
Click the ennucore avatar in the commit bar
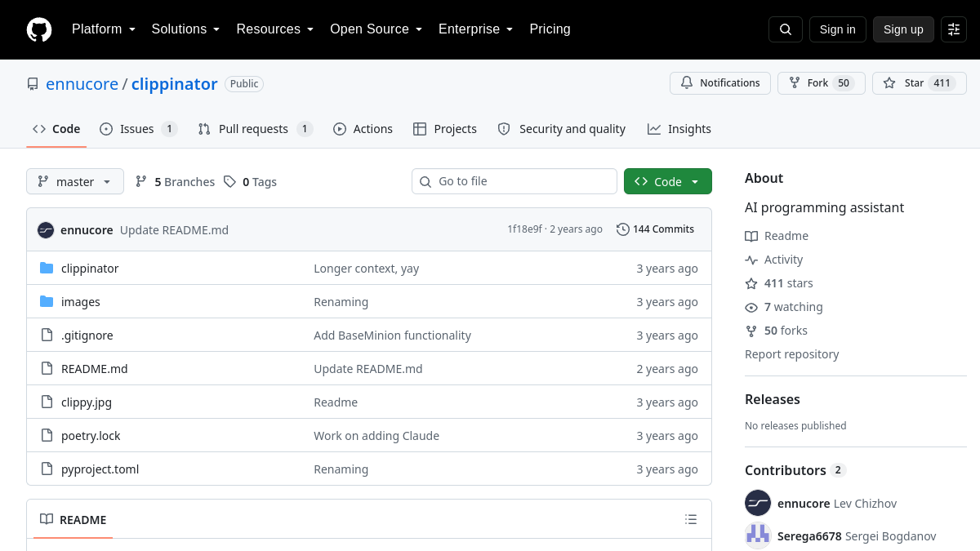pos(46,230)
